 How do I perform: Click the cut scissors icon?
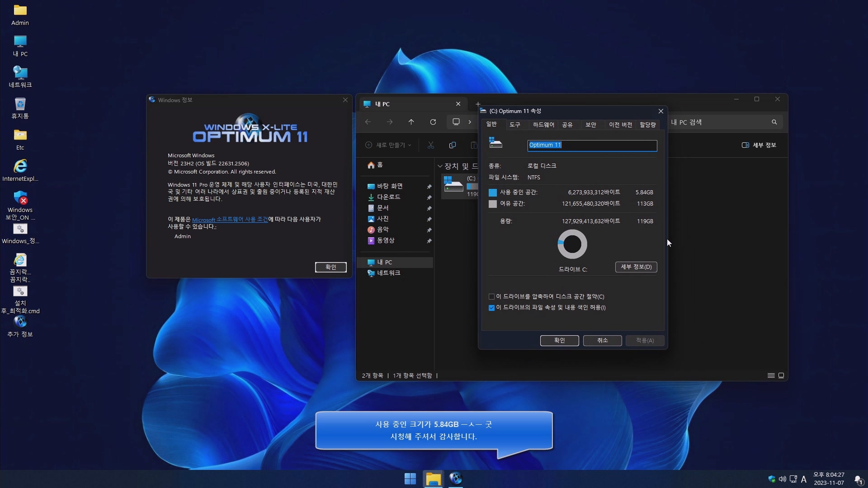430,145
